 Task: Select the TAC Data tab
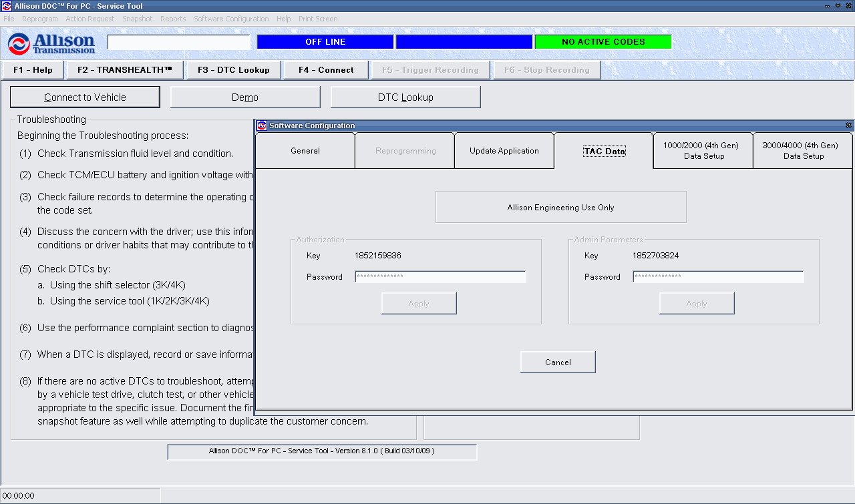[605, 151]
